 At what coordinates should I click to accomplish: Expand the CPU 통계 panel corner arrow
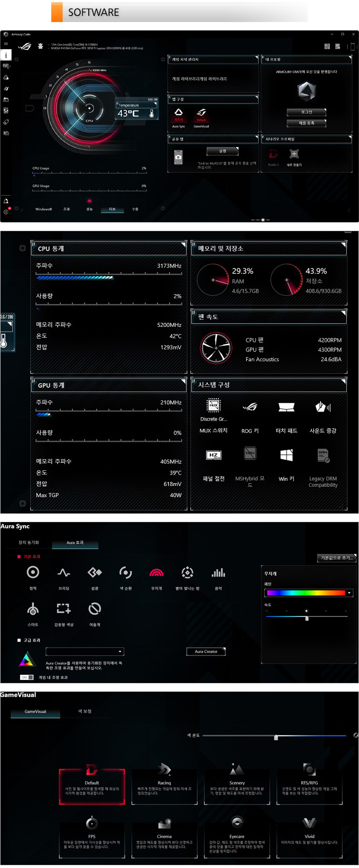[183, 244]
